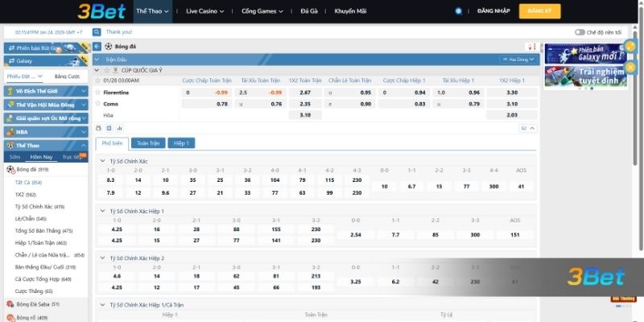Select the Bảng Cược tab

pyautogui.click(x=67, y=76)
